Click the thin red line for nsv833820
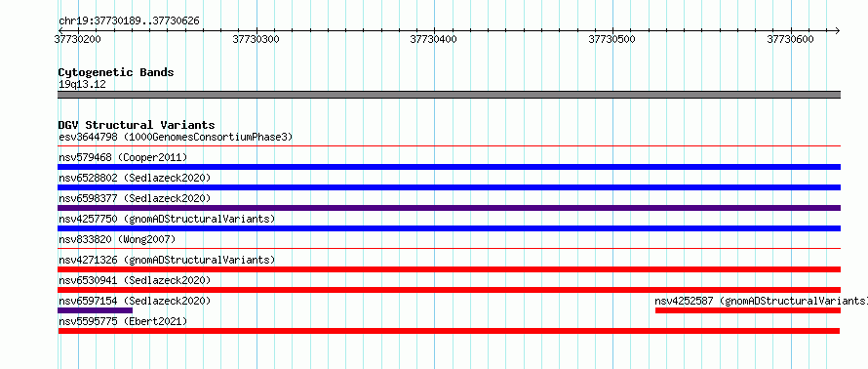Screen dimensions: 868x369 click(449, 249)
